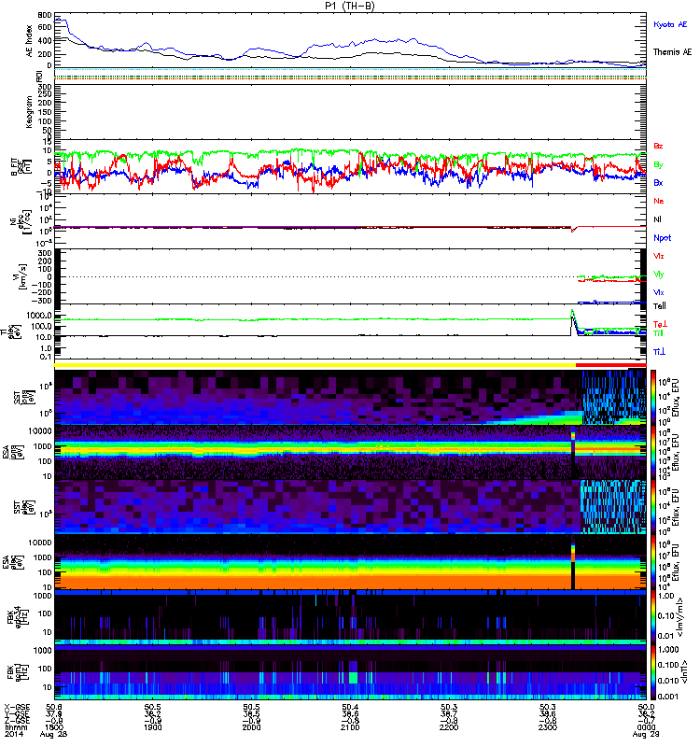Click the Aug 29 date label
Screen dimensions: 700x747
[x=646, y=734]
